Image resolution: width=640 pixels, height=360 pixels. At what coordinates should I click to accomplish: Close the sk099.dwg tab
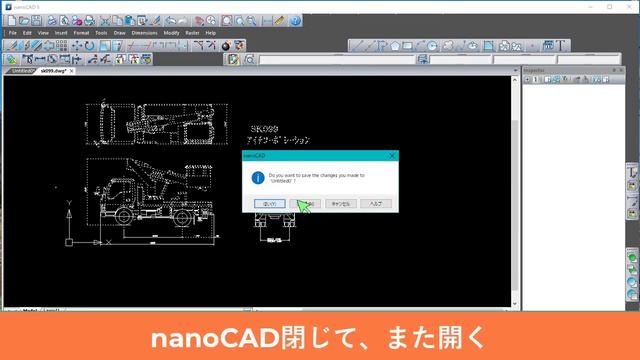(x=71, y=71)
